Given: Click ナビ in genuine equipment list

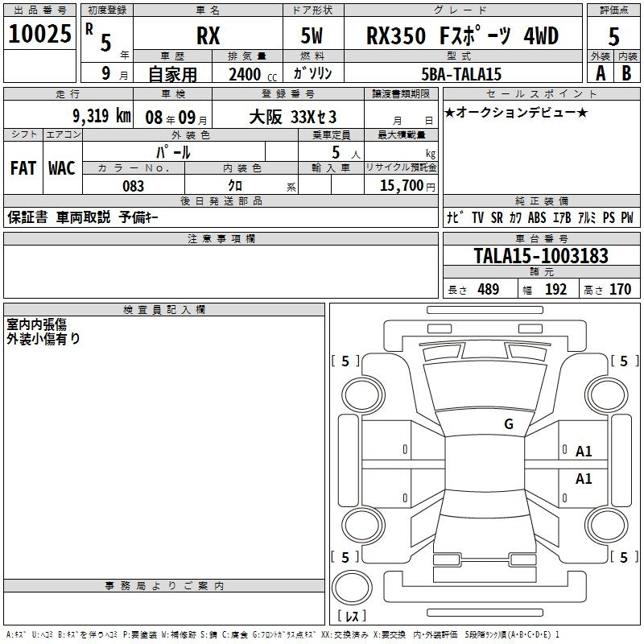Looking at the screenshot, I should [x=456, y=217].
